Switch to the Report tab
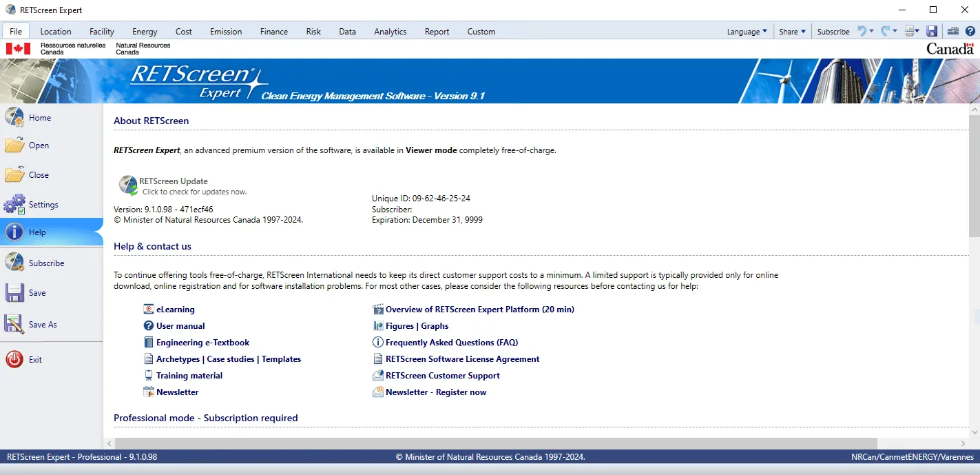This screenshot has height=475, width=980. [x=437, y=32]
